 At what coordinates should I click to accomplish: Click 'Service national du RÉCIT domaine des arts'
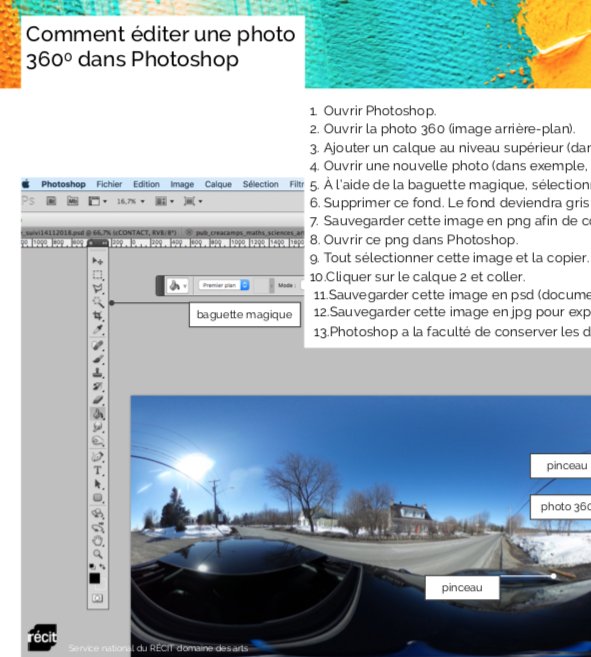[158, 648]
